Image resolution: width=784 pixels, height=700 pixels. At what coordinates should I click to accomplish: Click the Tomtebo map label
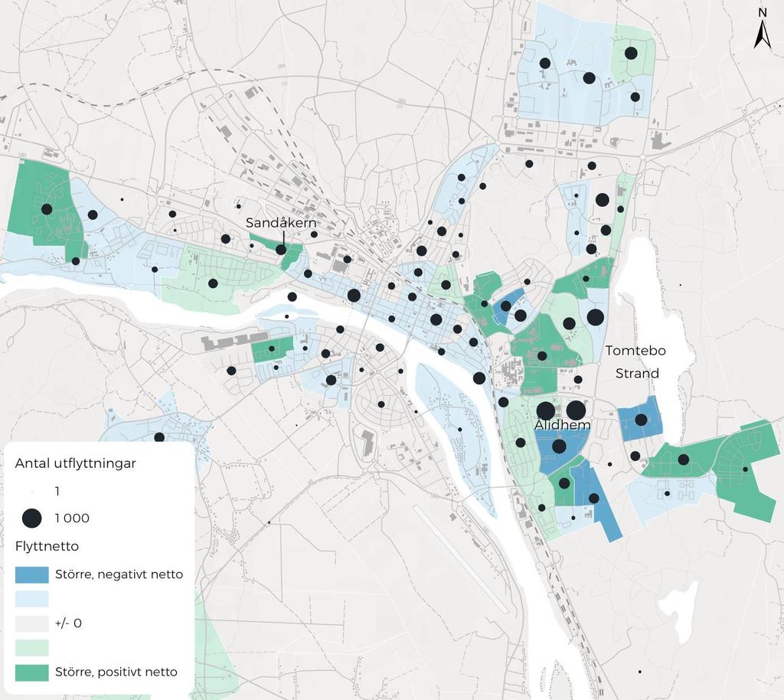point(635,351)
